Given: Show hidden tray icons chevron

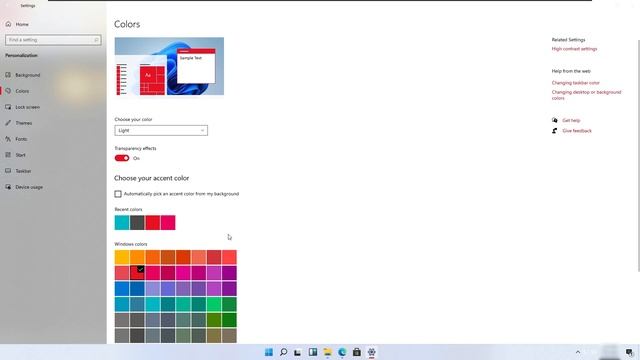Looking at the screenshot, I should point(578,352).
